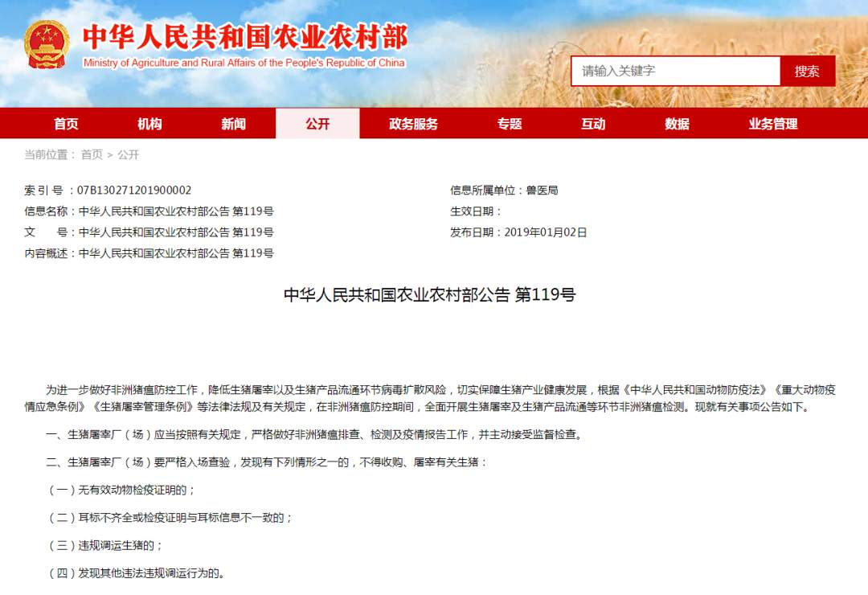Select 互动 in the navigation bar
The width and height of the screenshot is (868, 595).
(593, 124)
